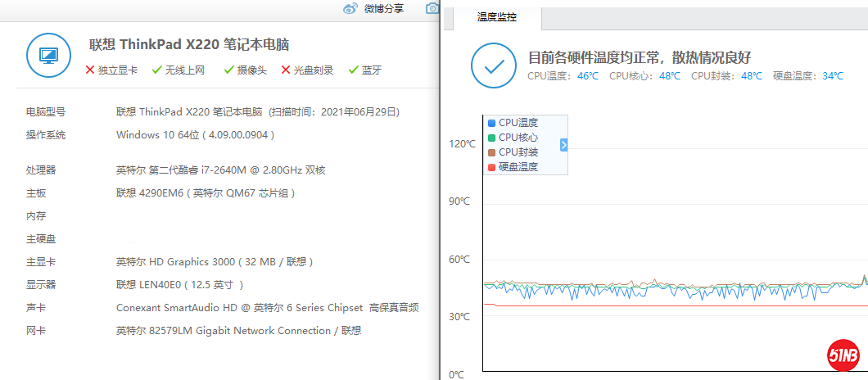Viewport: 868px width, 380px height.
Task: Collapse the chart legend with arrow button
Action: [x=563, y=145]
